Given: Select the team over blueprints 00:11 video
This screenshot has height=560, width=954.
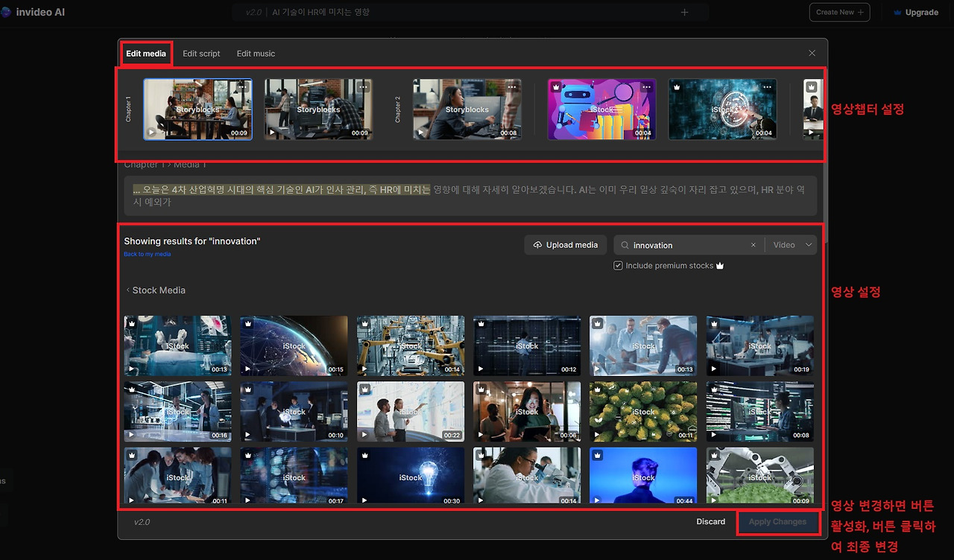Looking at the screenshot, I should 177,475.
